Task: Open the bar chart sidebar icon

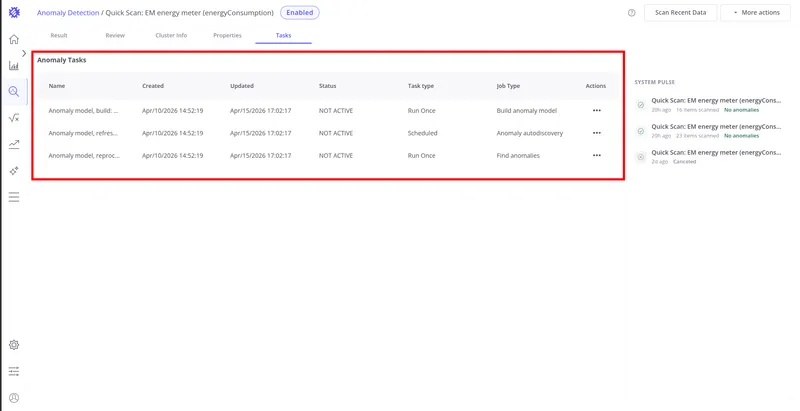Action: click(14, 65)
